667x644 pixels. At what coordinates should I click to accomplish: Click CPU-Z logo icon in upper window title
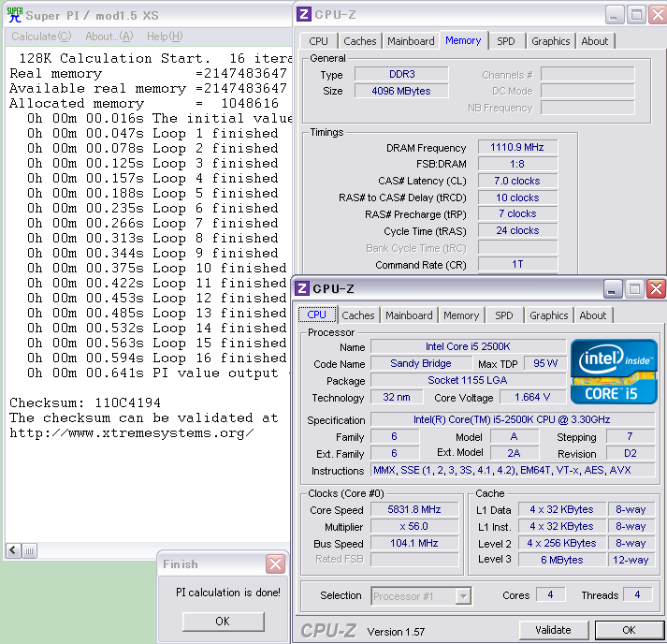[304, 14]
